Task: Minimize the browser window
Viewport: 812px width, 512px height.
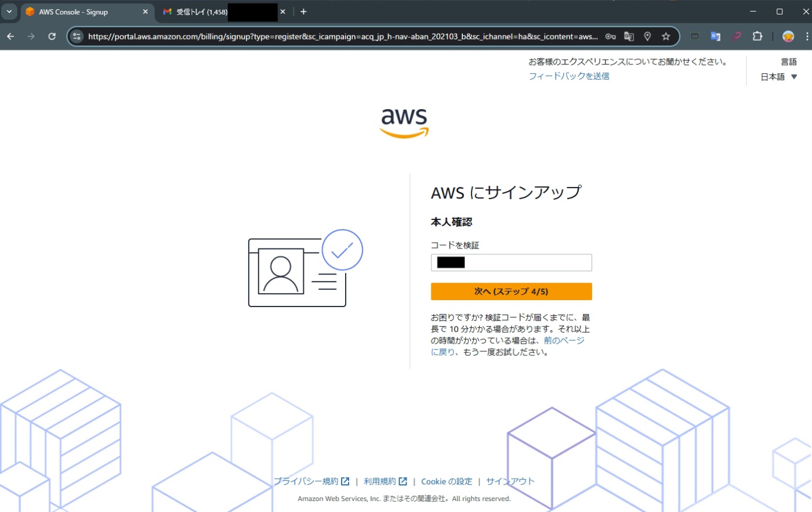Action: coord(753,12)
